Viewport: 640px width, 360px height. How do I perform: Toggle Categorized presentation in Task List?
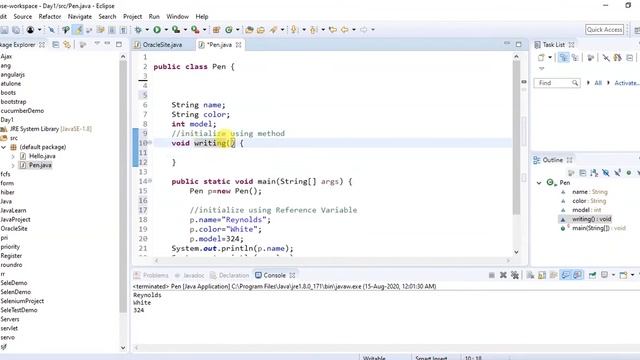pyautogui.click(x=564, y=58)
